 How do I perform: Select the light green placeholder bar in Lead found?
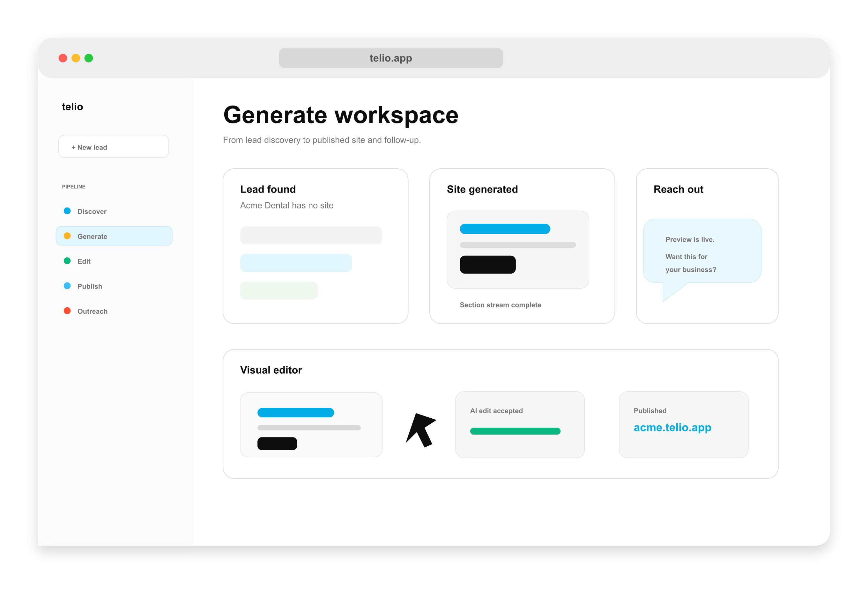click(x=279, y=290)
